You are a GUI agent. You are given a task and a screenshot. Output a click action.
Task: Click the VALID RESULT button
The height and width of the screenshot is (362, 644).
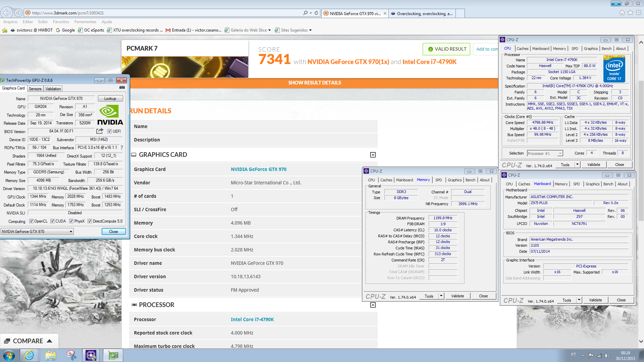point(446,49)
